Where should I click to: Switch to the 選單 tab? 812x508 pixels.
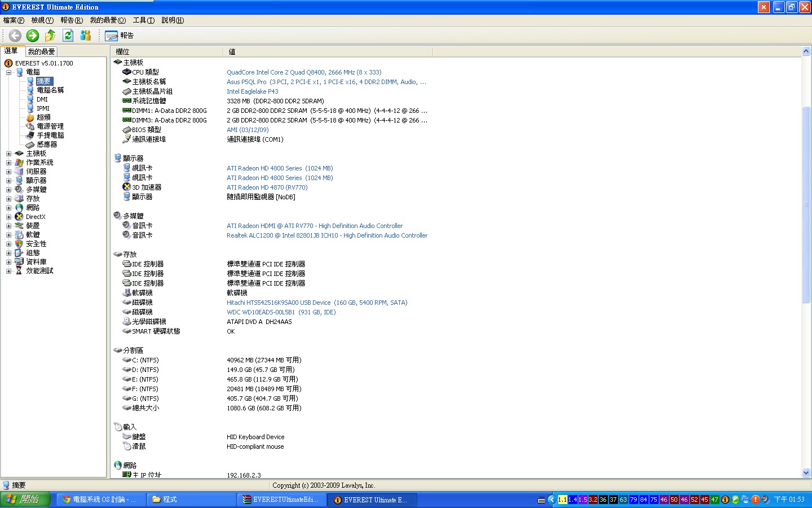pos(11,51)
